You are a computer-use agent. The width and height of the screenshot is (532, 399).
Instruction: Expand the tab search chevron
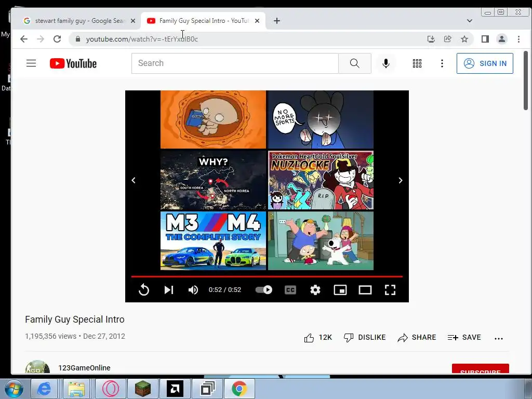470,21
